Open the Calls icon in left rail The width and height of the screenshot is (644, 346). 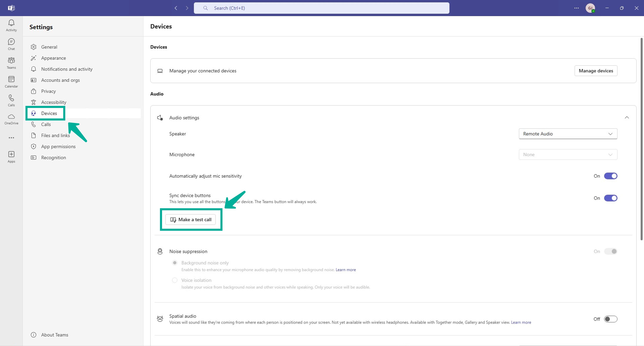pyautogui.click(x=11, y=100)
